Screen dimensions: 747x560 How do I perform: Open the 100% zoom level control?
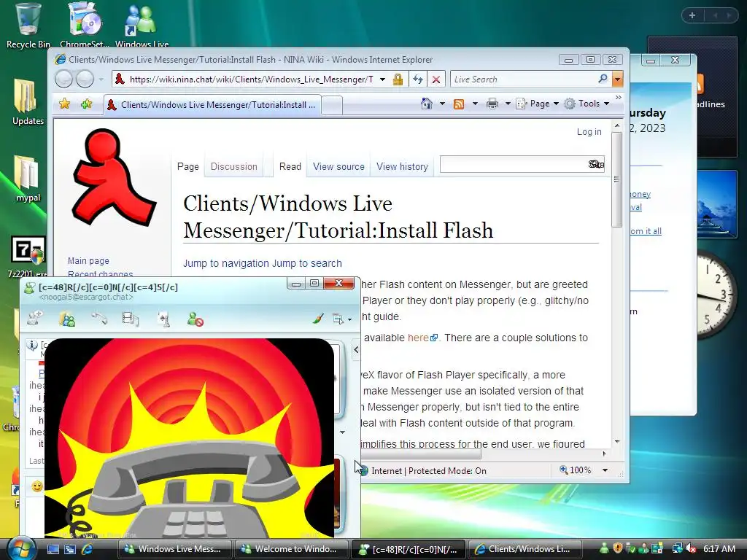tap(576, 470)
